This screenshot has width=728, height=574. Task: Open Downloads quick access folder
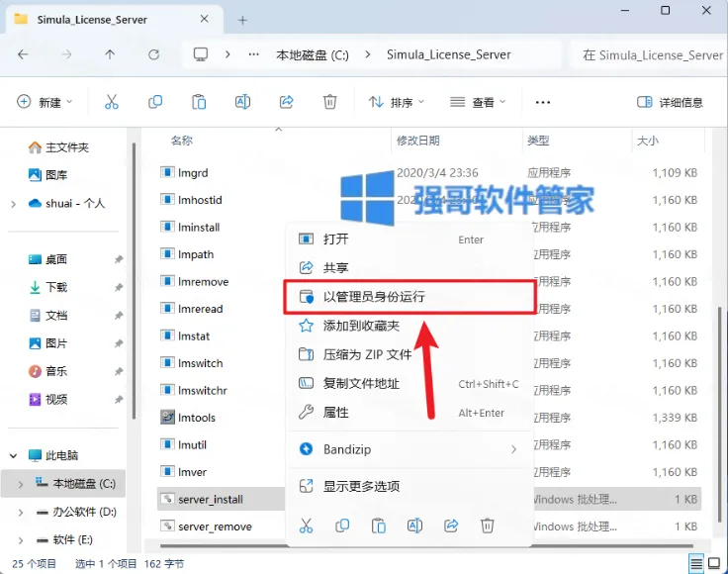48,287
